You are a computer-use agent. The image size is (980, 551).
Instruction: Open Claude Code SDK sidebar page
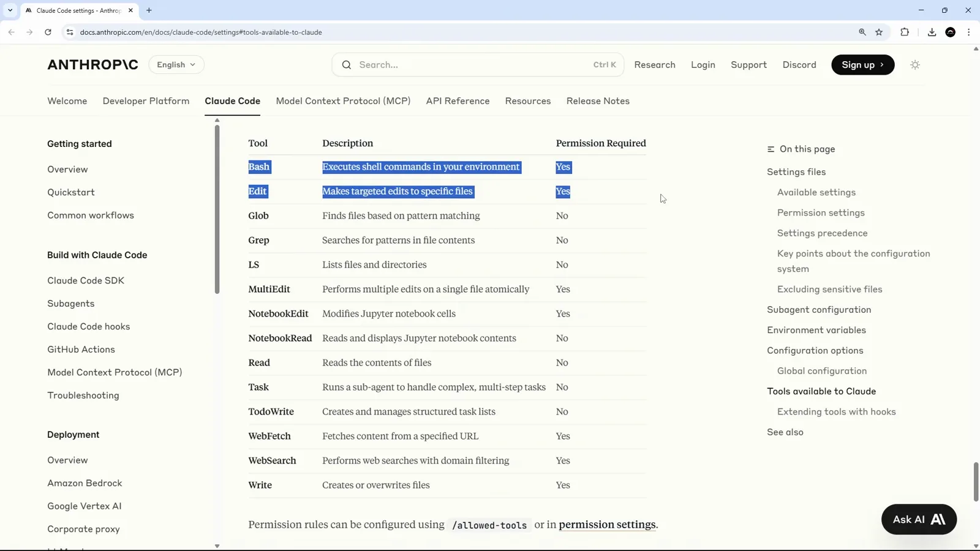(x=86, y=280)
